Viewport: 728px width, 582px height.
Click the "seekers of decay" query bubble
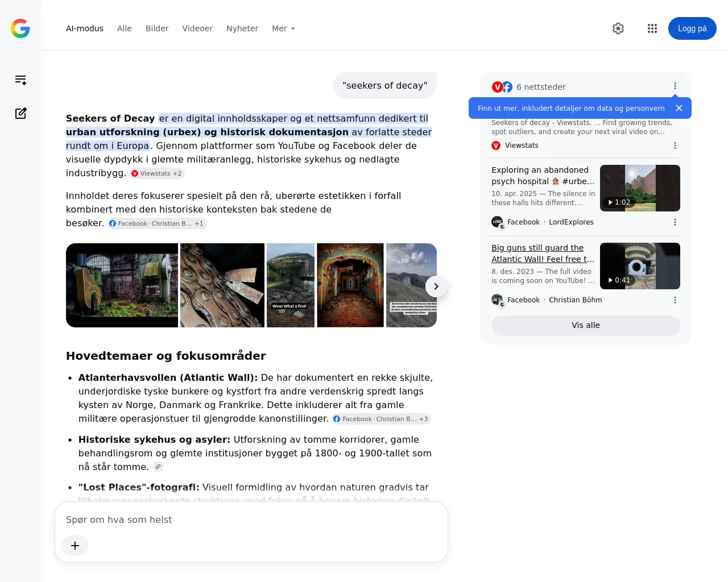click(x=385, y=85)
